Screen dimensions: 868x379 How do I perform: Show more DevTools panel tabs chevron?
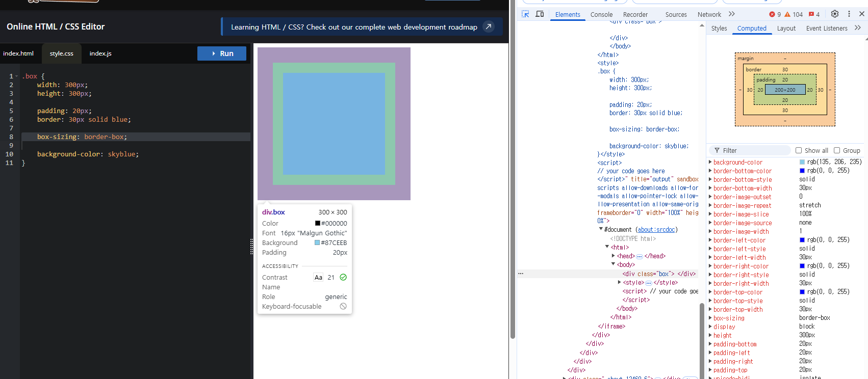732,14
